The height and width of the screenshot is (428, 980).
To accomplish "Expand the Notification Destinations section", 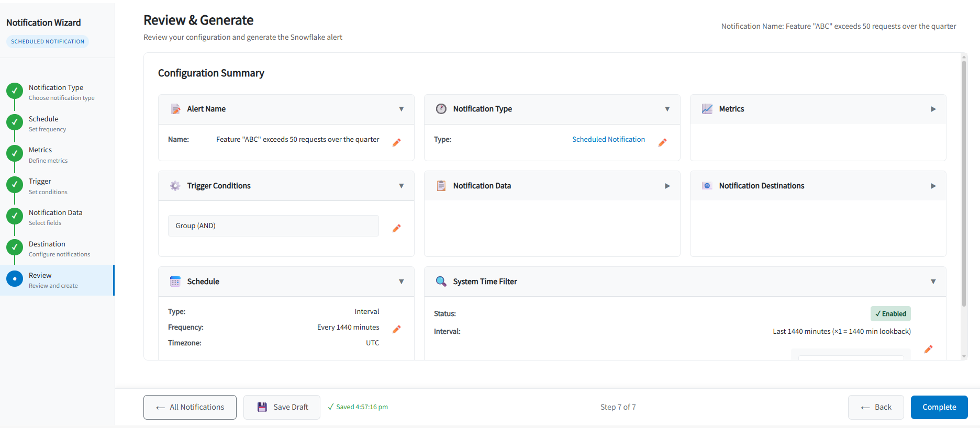I will point(933,186).
